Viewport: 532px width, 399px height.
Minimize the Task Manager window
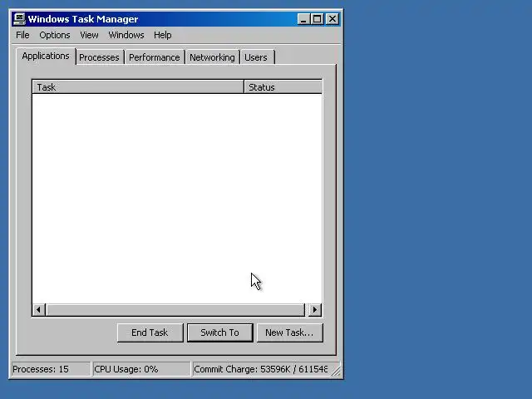coord(303,19)
